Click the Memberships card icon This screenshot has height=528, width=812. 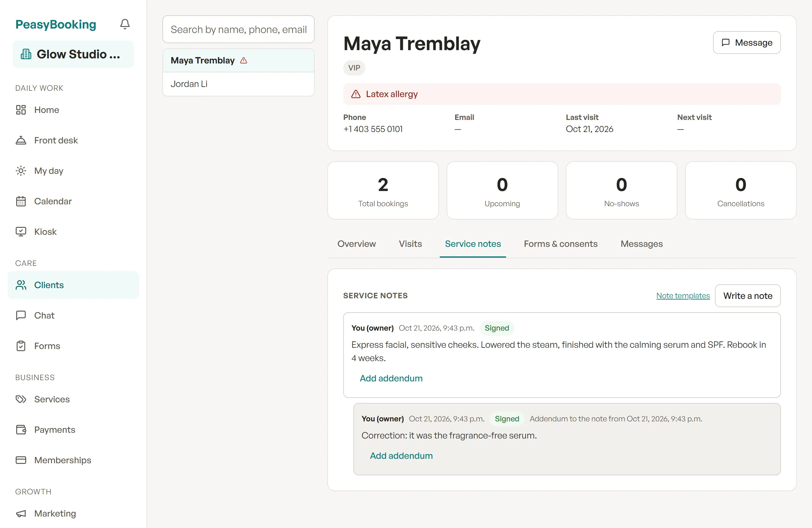[21, 460]
